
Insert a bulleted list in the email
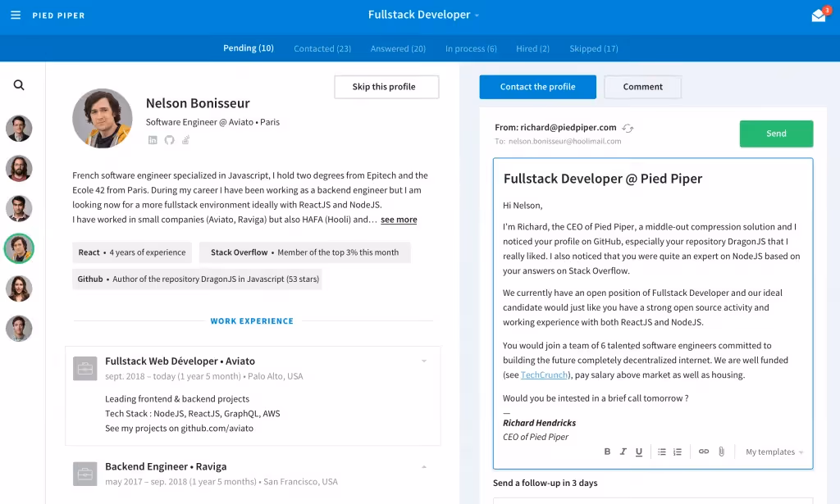(661, 452)
